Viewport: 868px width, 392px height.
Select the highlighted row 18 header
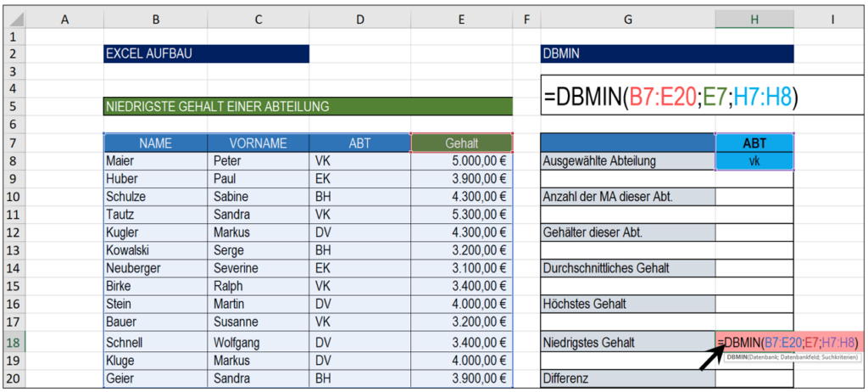[x=14, y=342]
